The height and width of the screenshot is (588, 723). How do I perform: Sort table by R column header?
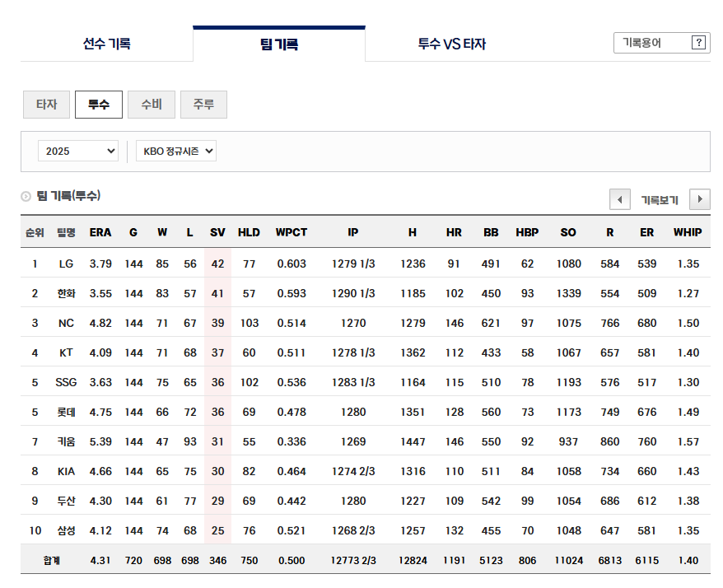tap(609, 232)
